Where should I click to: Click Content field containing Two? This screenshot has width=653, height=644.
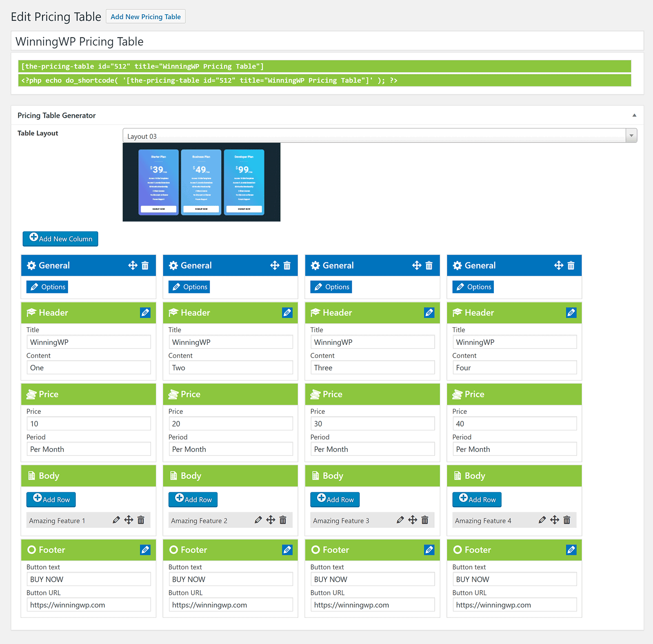tap(231, 367)
